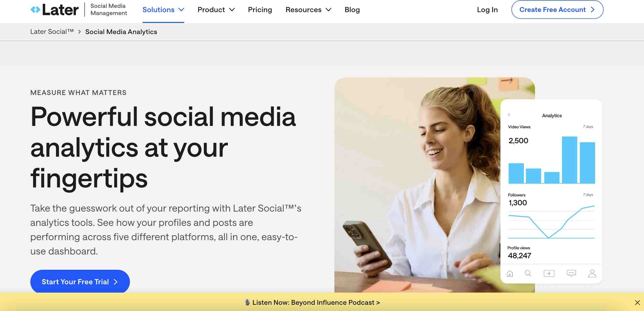Click the 48,247 profile views value
This screenshot has width=644, height=311.
click(520, 256)
